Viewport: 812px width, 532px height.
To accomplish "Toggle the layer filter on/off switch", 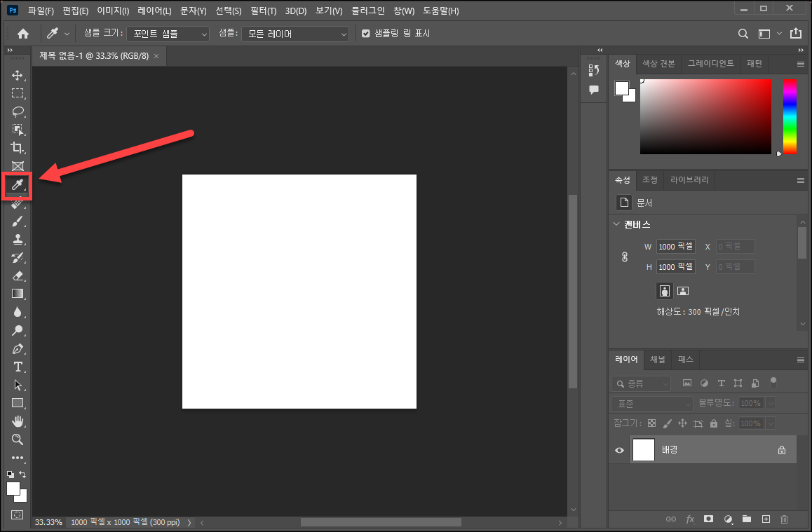I will [773, 383].
